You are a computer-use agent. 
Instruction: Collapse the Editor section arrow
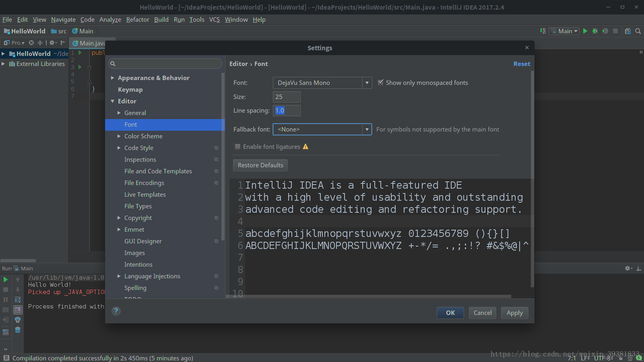[x=113, y=101]
